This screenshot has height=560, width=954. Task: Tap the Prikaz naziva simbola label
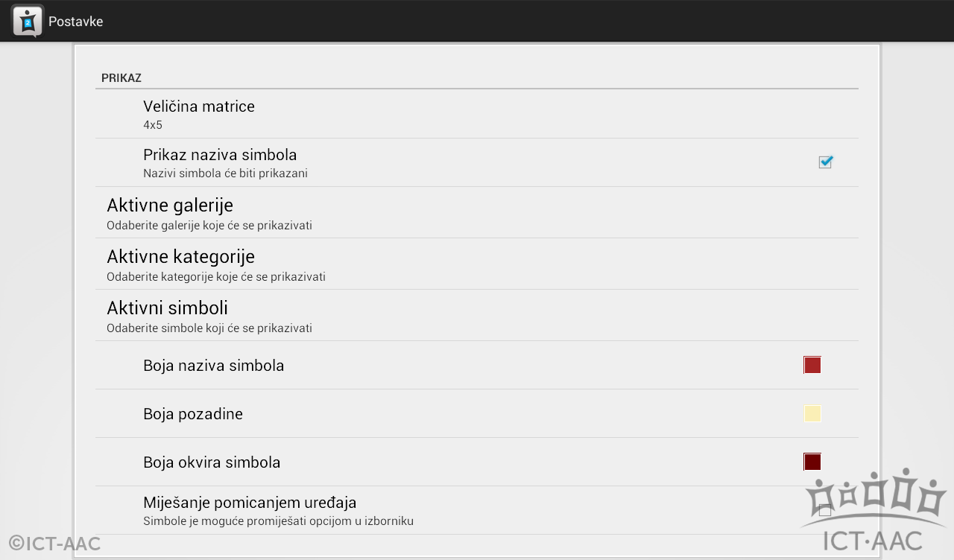[x=220, y=155]
